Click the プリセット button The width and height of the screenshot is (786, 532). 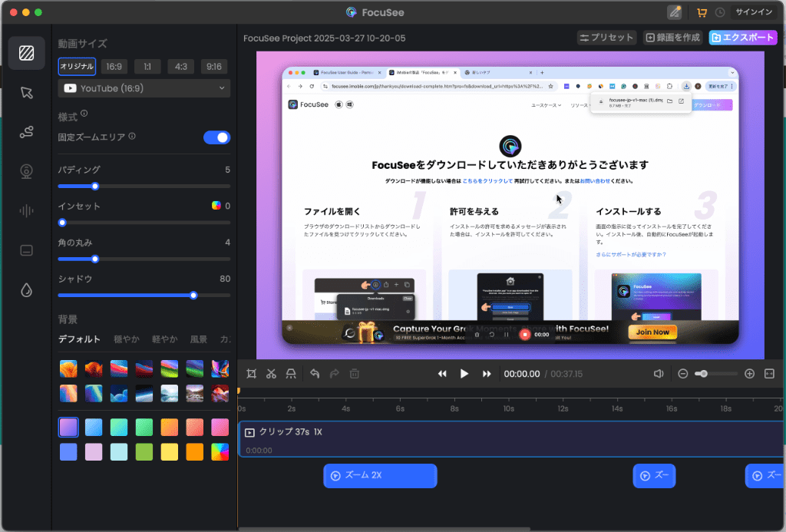(x=606, y=38)
